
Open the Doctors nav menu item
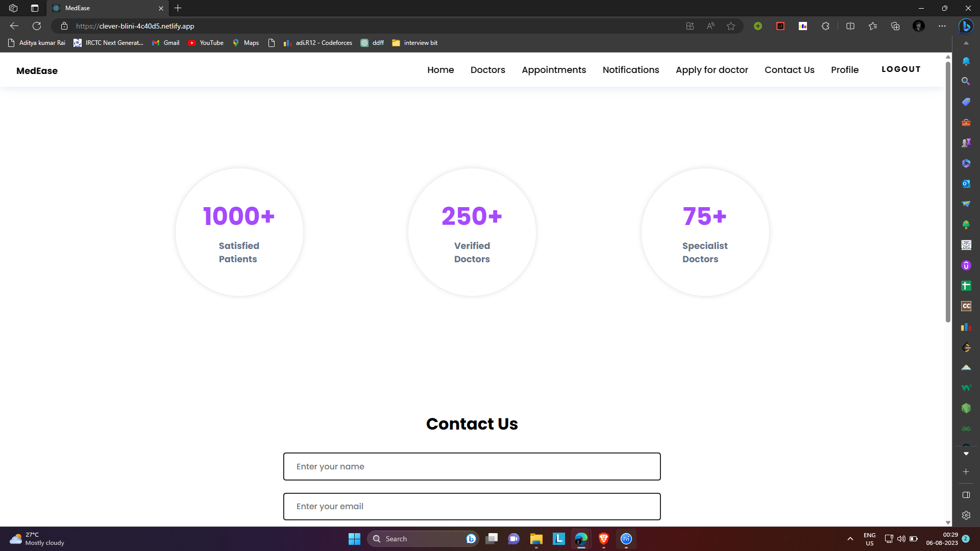[x=487, y=70]
